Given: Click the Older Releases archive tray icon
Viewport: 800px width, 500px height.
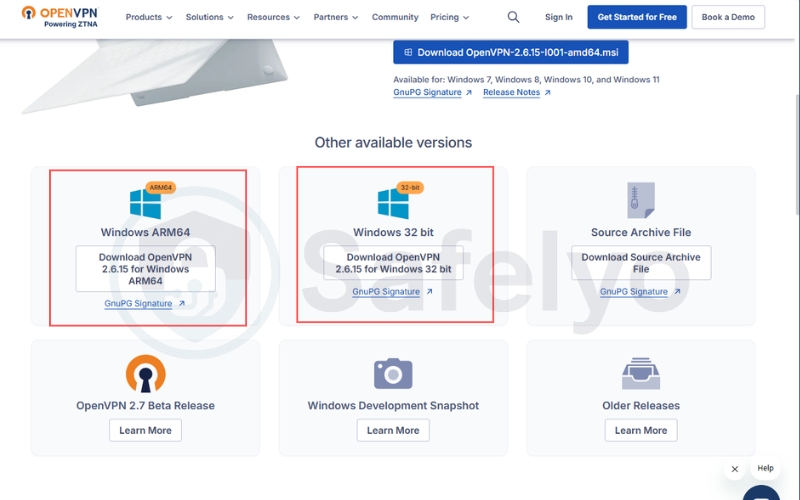Looking at the screenshot, I should pyautogui.click(x=641, y=373).
